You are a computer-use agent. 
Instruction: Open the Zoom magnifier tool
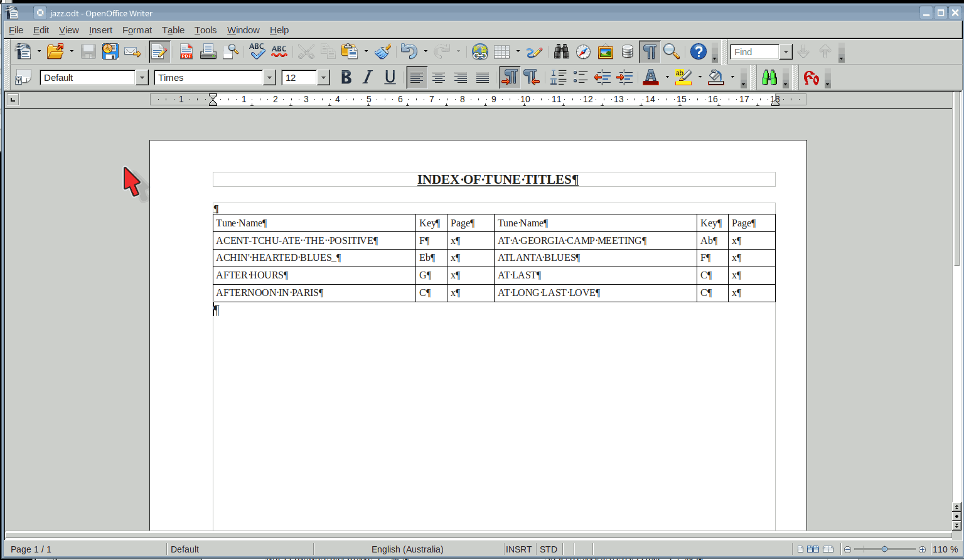click(672, 51)
